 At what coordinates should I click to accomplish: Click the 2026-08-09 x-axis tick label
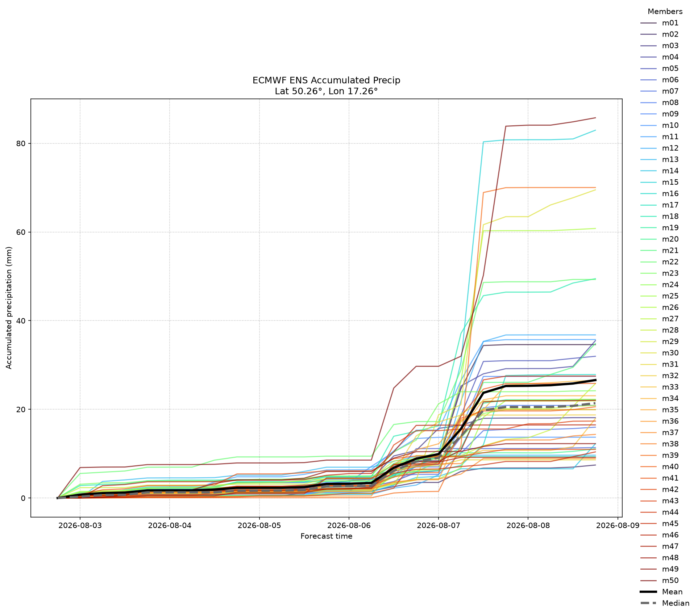tap(618, 525)
